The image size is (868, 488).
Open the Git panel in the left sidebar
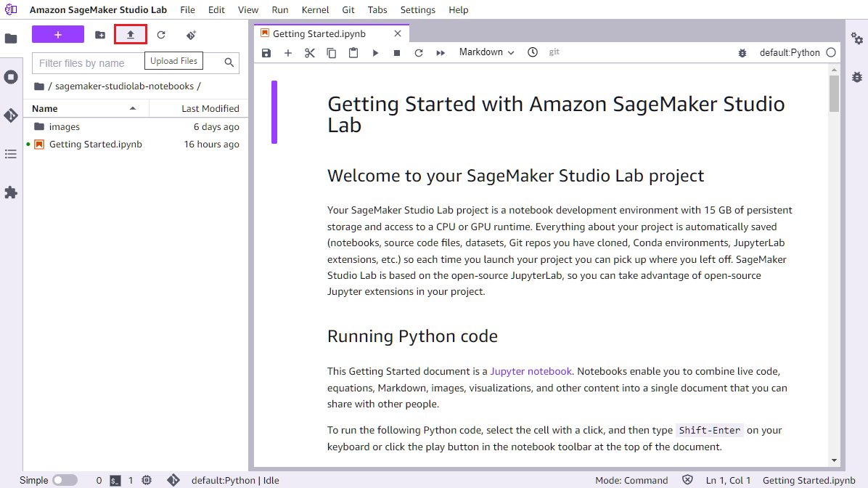click(x=11, y=115)
